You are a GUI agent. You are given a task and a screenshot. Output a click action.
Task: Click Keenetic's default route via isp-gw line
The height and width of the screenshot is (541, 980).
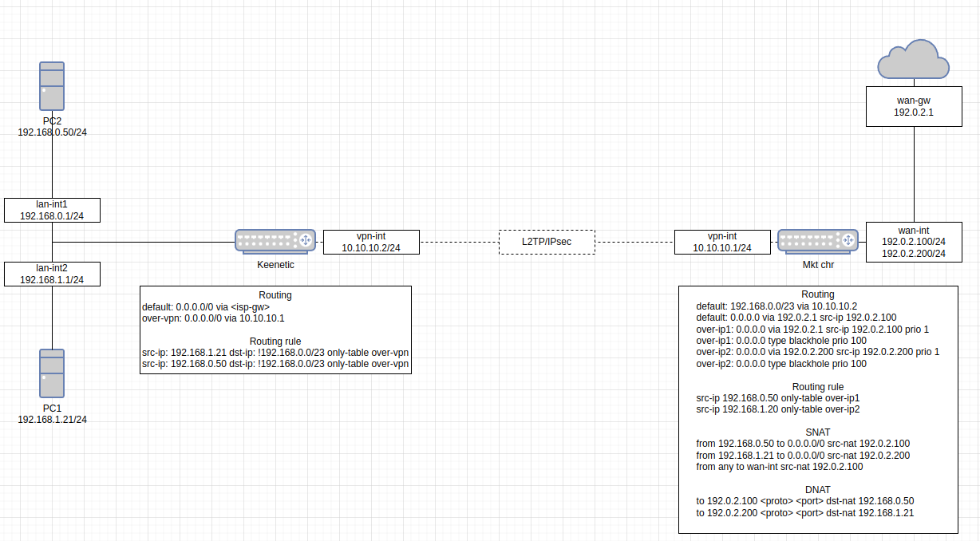tap(206, 306)
